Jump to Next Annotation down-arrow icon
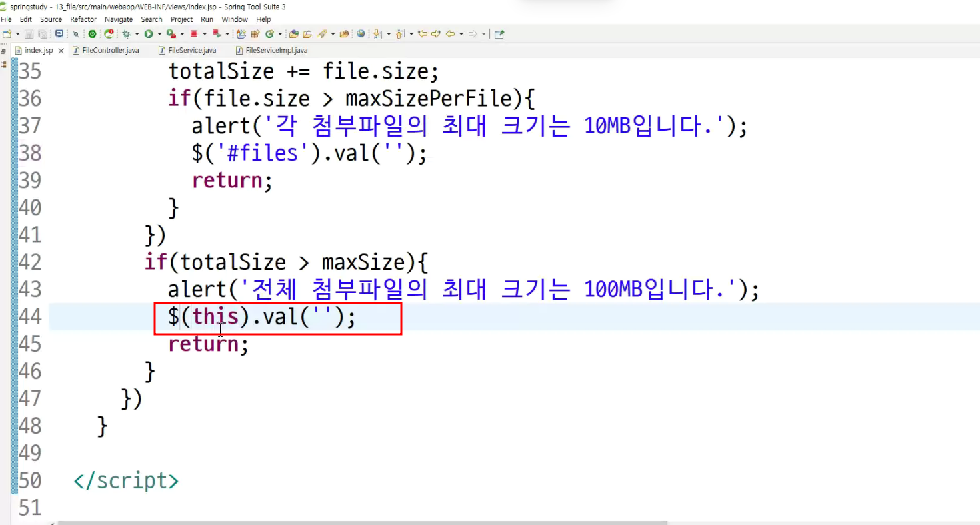Image resolution: width=980 pixels, height=525 pixels. 377,33
